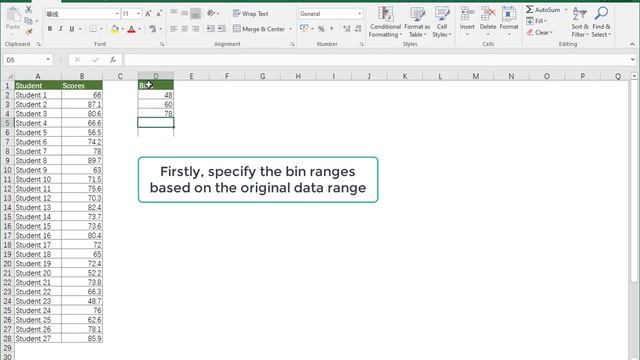Click the Middle Align icon
This screenshot has width=640, height=360.
coord(184,13)
